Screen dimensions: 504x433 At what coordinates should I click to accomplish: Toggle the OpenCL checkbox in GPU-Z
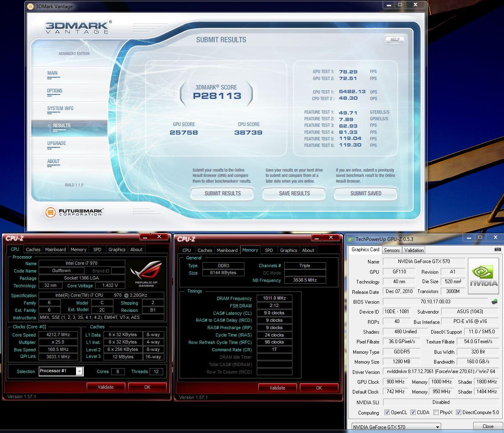click(387, 412)
